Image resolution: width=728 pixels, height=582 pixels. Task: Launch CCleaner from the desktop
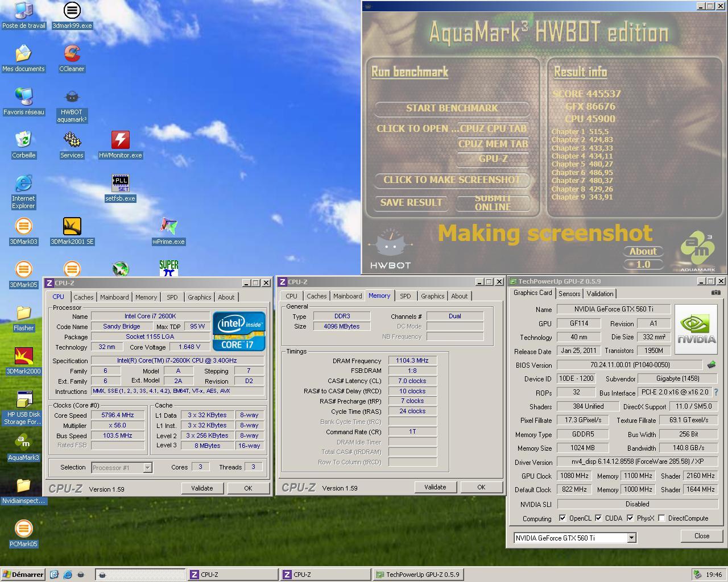(x=72, y=59)
